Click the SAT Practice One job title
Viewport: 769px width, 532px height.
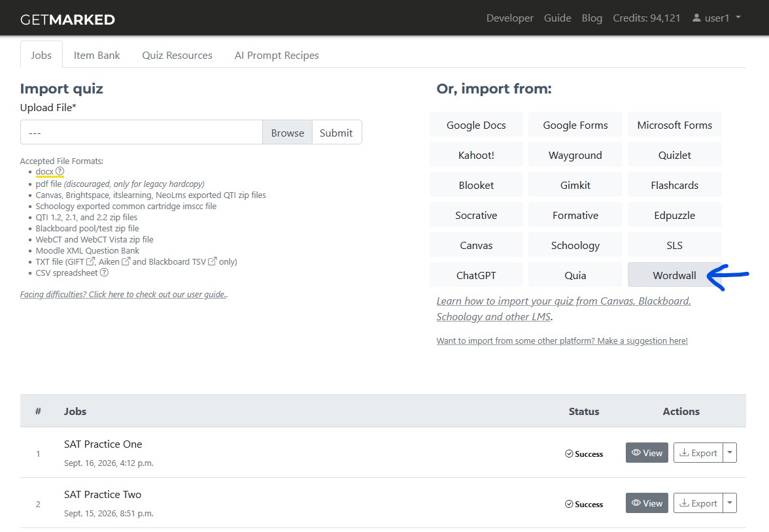pos(103,444)
